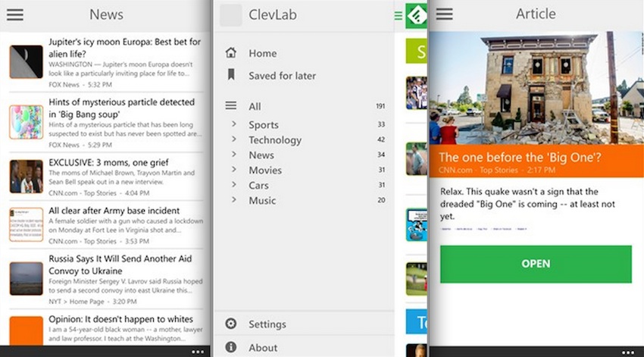Tap the football players thumbnail behind drawer
Viewport: 644px width, 357px height.
click(417, 92)
